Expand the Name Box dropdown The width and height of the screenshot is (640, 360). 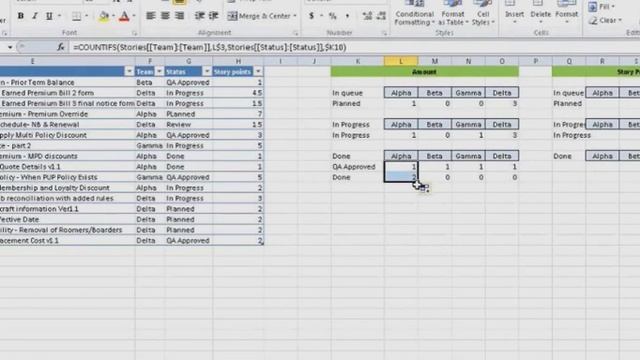click(x=10, y=47)
